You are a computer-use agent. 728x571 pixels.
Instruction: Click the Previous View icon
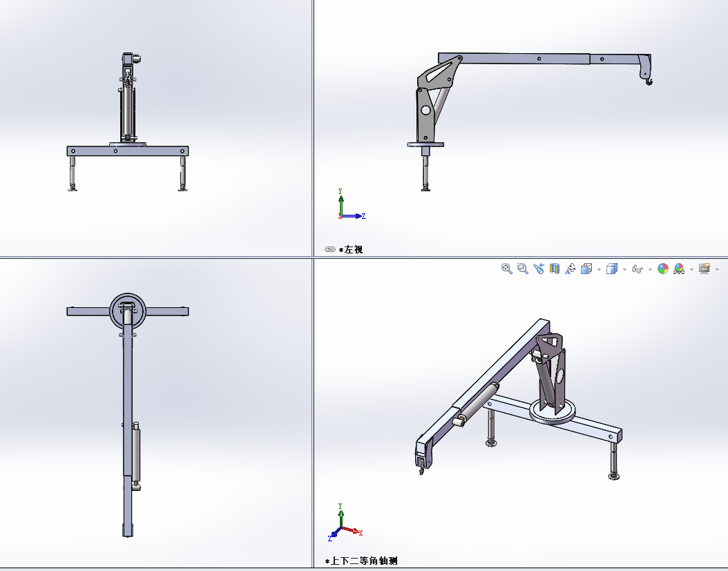pyautogui.click(x=538, y=269)
